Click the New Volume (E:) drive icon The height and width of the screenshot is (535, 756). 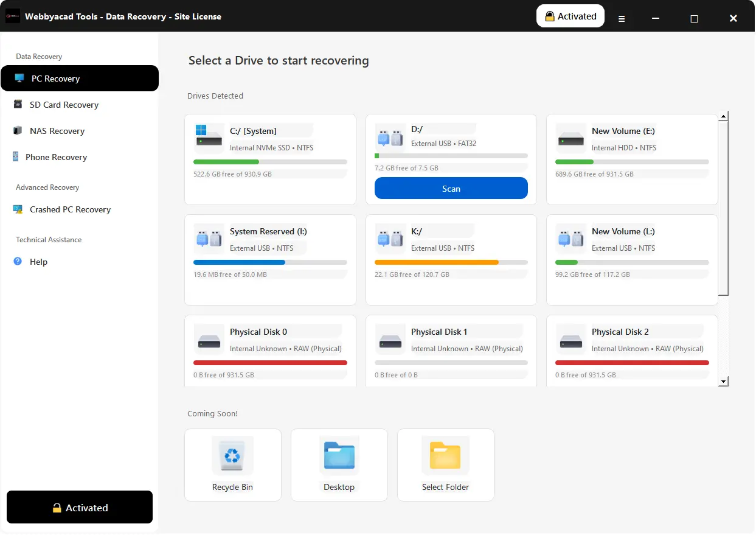click(x=570, y=139)
